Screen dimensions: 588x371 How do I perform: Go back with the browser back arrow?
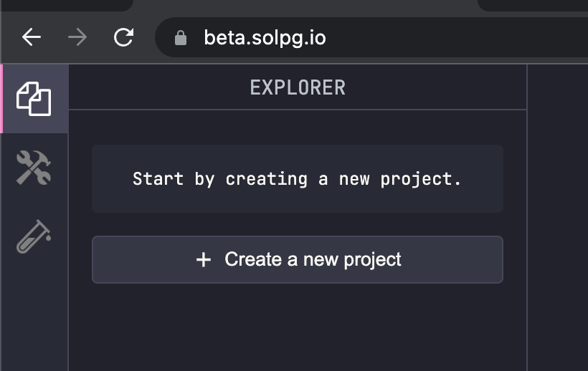coord(32,37)
